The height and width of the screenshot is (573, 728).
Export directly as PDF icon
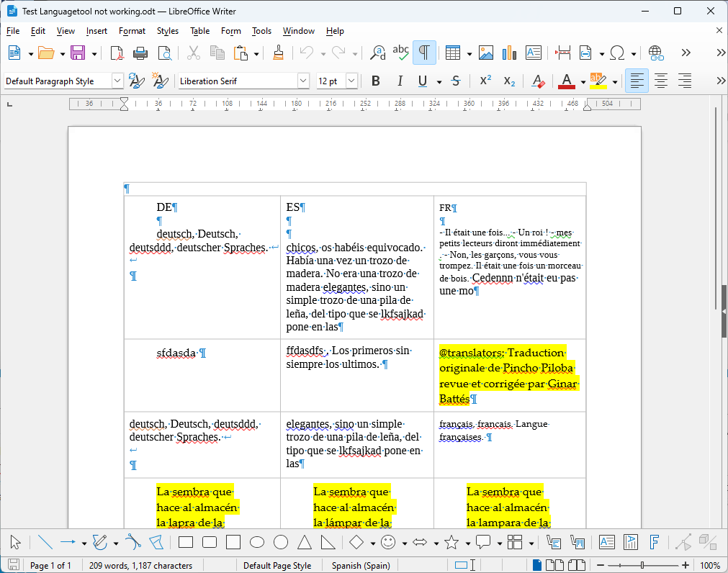[x=117, y=53]
